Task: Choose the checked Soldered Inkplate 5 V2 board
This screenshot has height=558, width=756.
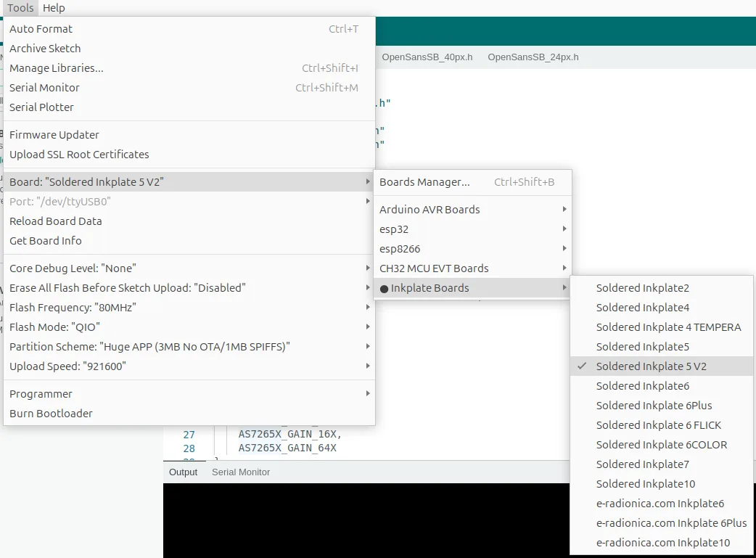Action: tap(651, 366)
